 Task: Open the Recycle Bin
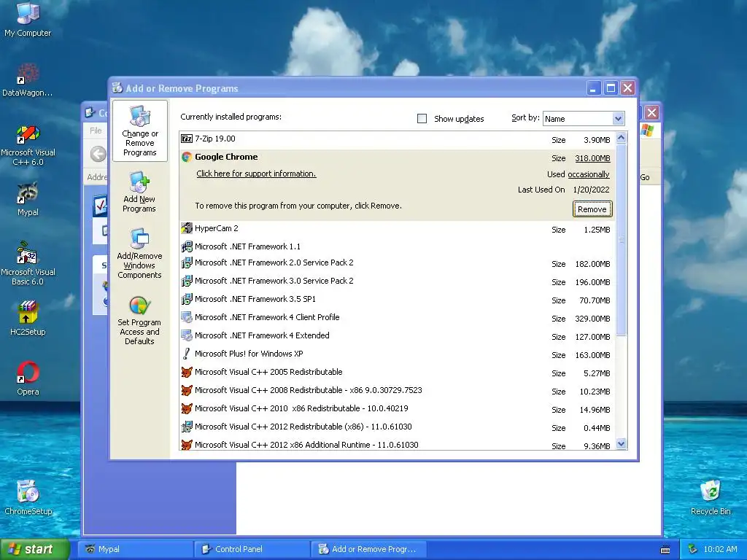point(711,497)
